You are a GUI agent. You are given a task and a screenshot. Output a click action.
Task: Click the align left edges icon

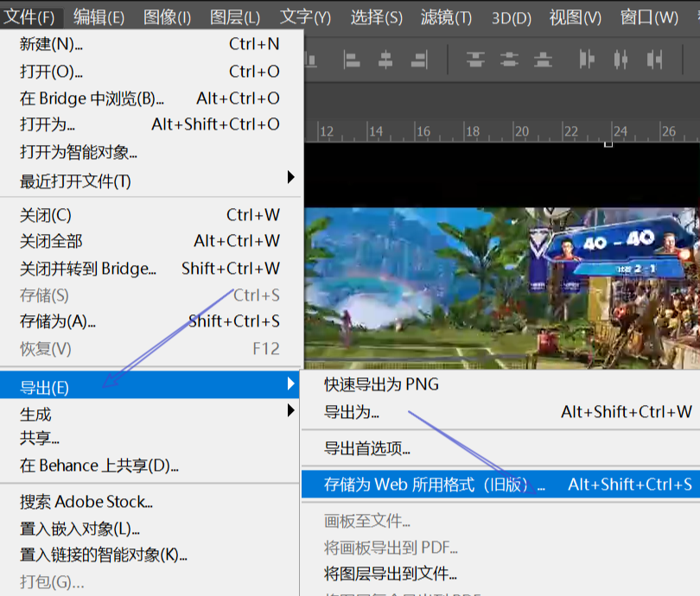click(x=352, y=60)
